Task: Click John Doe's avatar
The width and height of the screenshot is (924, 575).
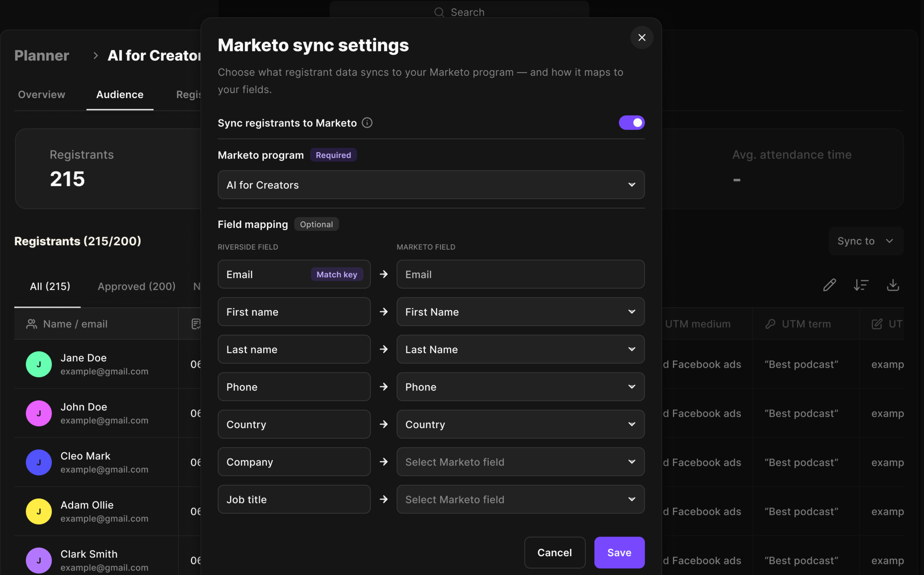Action: point(39,413)
